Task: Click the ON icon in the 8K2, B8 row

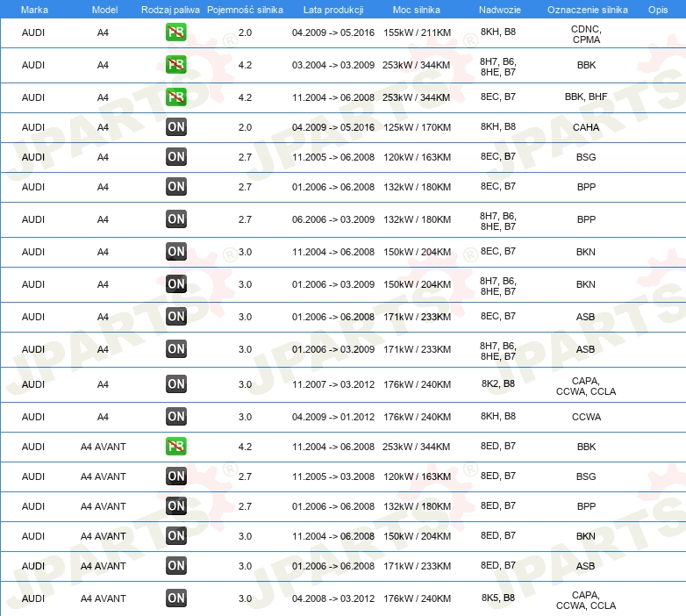Action: [176, 383]
